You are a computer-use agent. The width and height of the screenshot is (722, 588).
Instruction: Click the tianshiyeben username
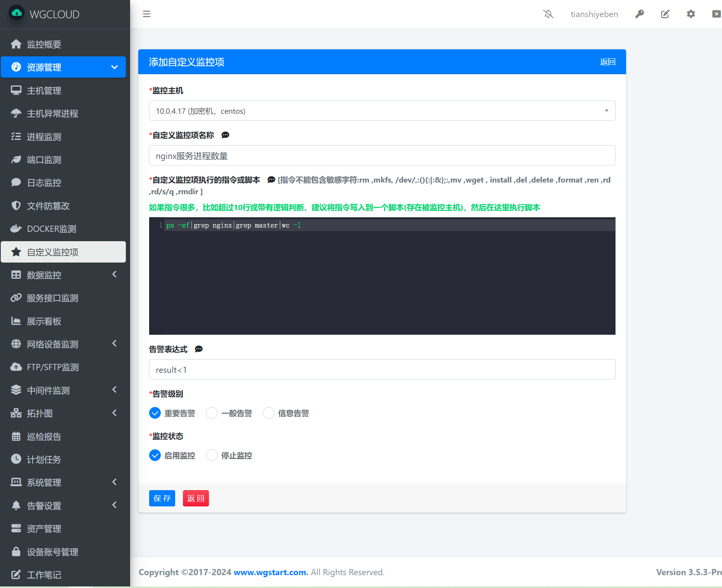pyautogui.click(x=594, y=14)
